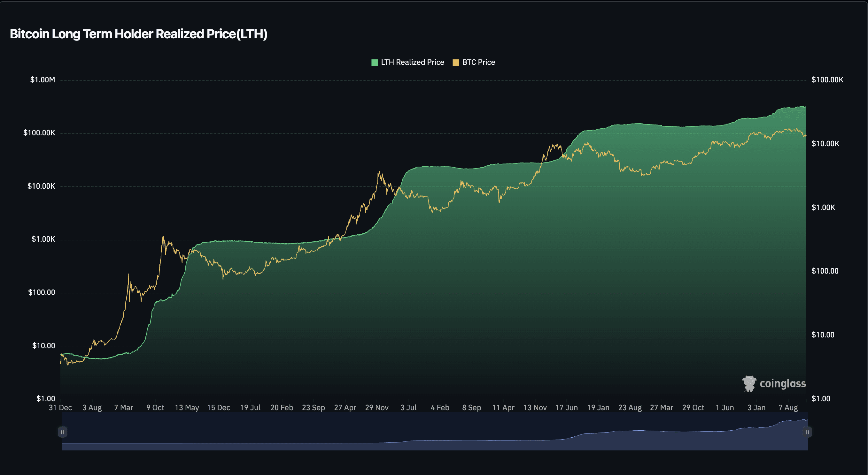
Task: Click the green LTH Realized Price swatch
Action: point(374,63)
